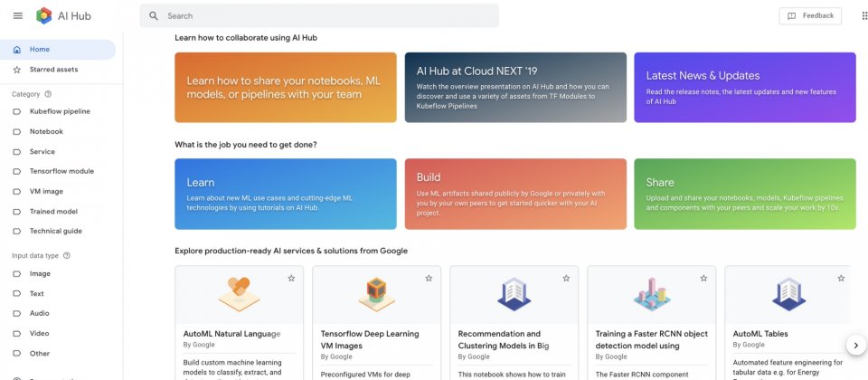Click the Tensorflow module tag icon
This screenshot has width=868, height=380.
point(17,171)
